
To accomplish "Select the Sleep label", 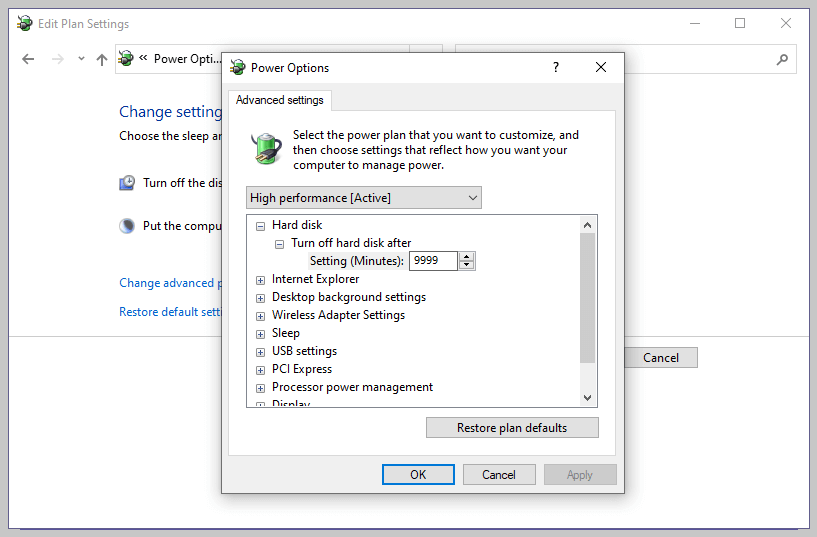I will pyautogui.click(x=286, y=333).
